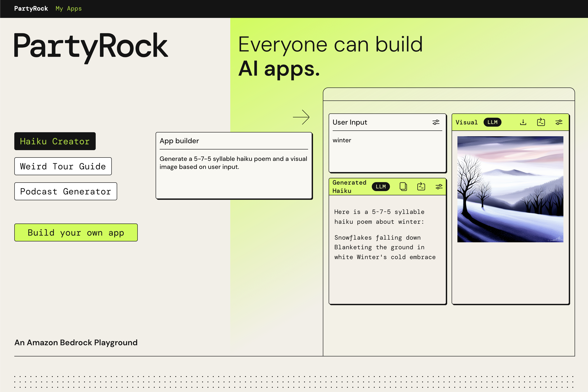Click the PartyRock logo in the navbar
The image size is (588, 392).
pos(31,9)
